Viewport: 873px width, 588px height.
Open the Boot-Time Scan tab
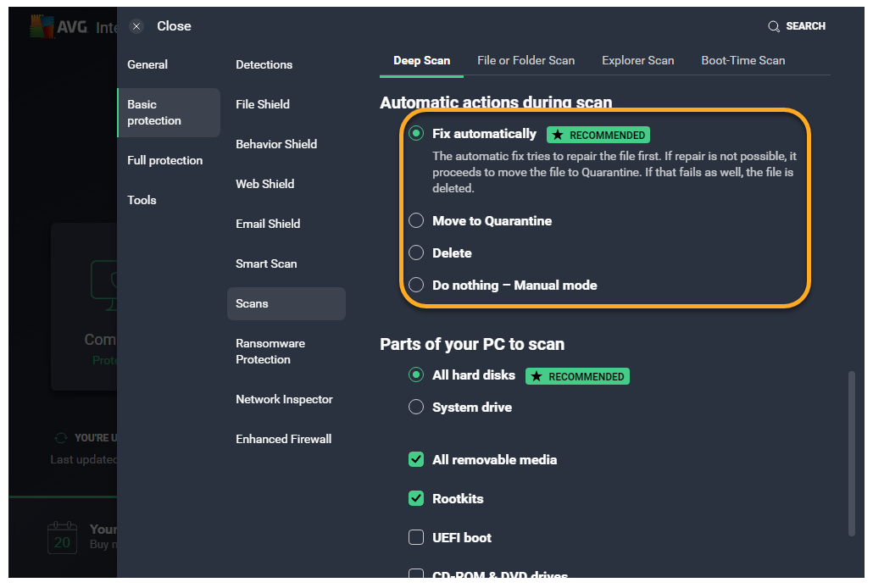pos(742,60)
